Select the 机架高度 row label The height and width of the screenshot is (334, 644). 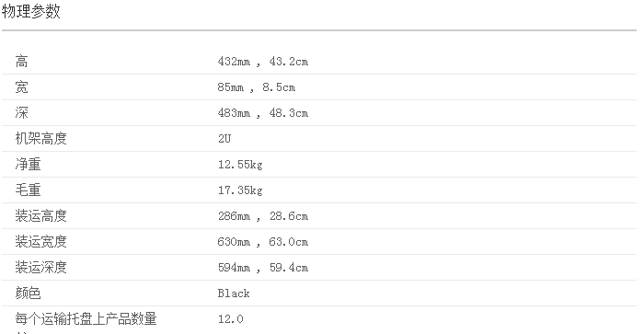pos(40,139)
